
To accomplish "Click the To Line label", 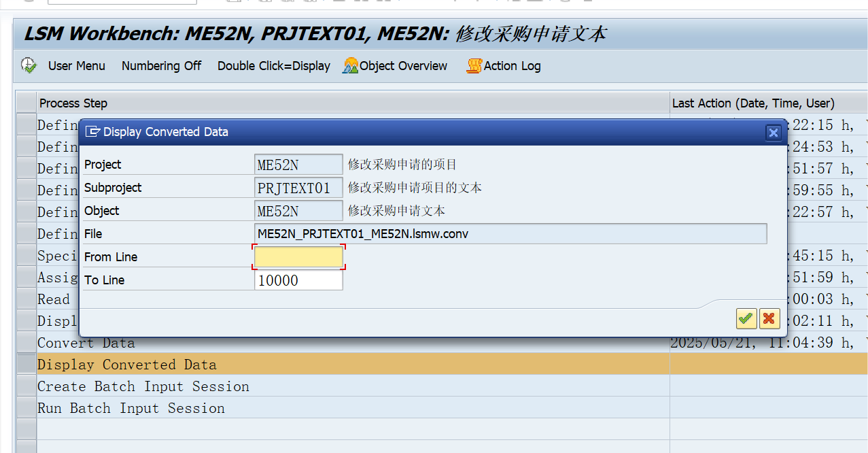I will point(104,280).
